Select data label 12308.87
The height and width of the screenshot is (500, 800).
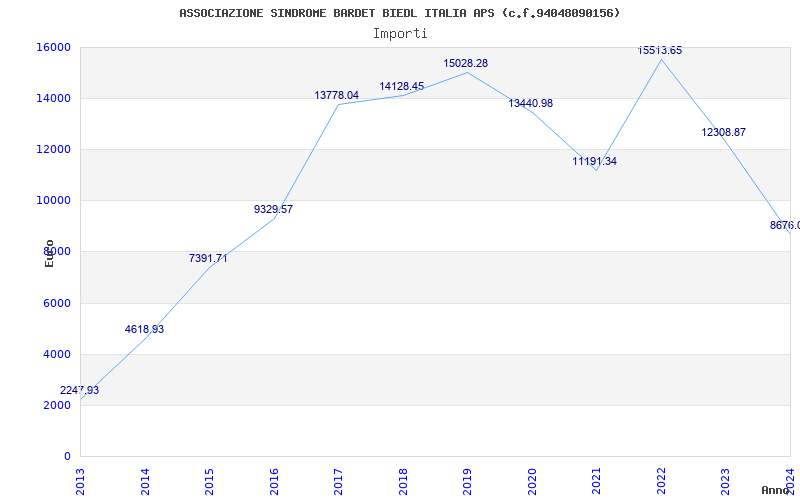tap(723, 133)
